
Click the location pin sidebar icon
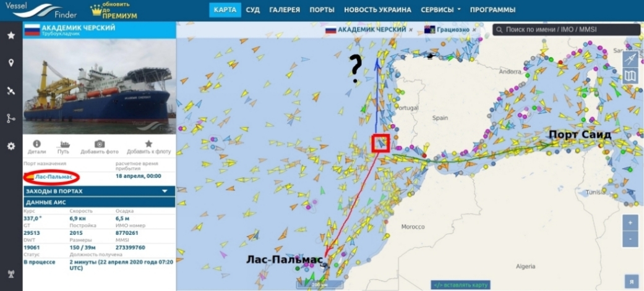[11, 63]
